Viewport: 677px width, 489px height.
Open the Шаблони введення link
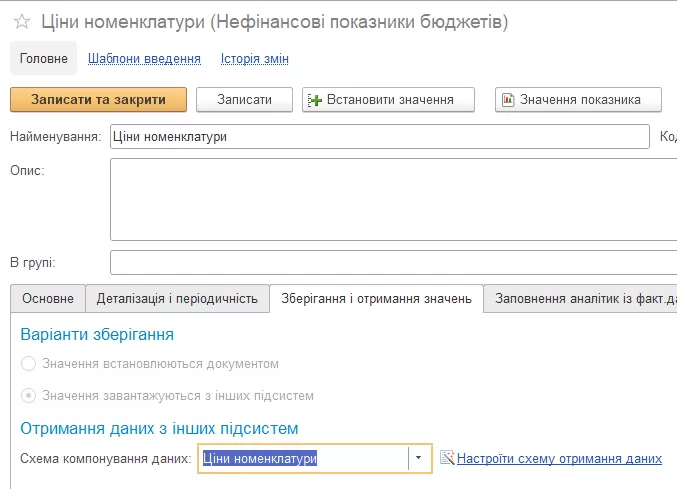coord(144,59)
